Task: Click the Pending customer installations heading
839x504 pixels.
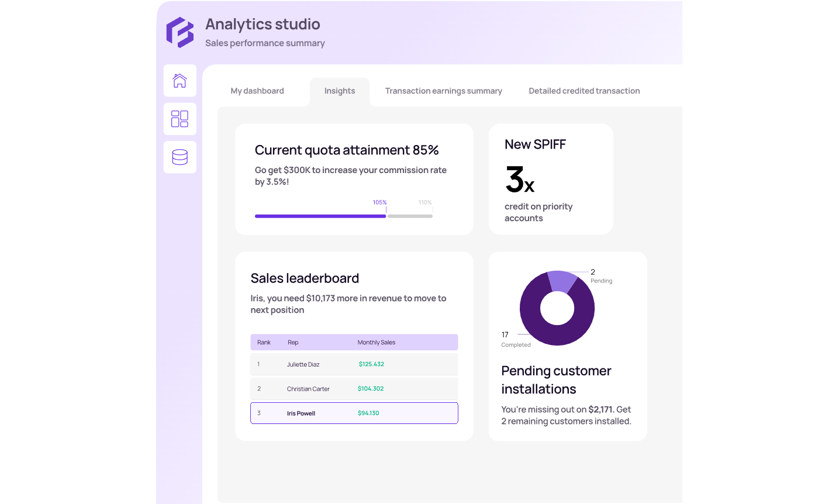Action: 556,380
